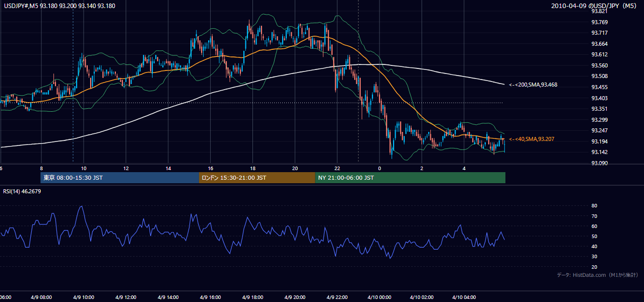This screenshot has height=302, width=644.
Task: Click the 4/9 10:00 bottom time label
Action: tap(84, 297)
